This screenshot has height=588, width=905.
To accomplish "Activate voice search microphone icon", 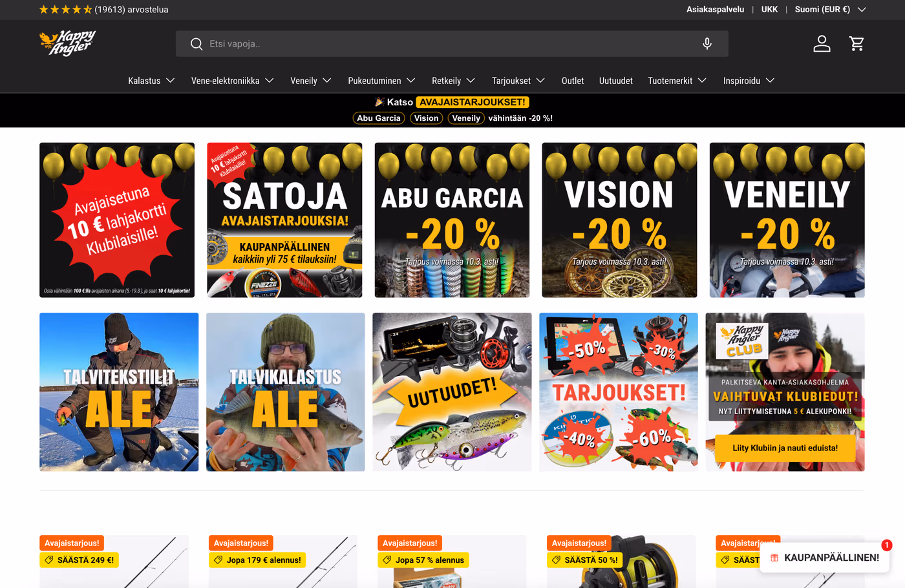I will tap(707, 43).
